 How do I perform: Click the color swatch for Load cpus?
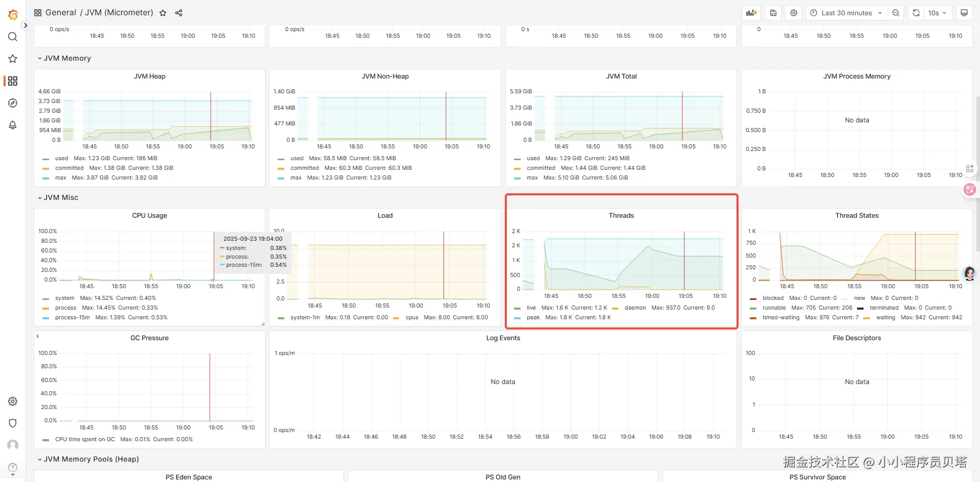click(x=397, y=318)
